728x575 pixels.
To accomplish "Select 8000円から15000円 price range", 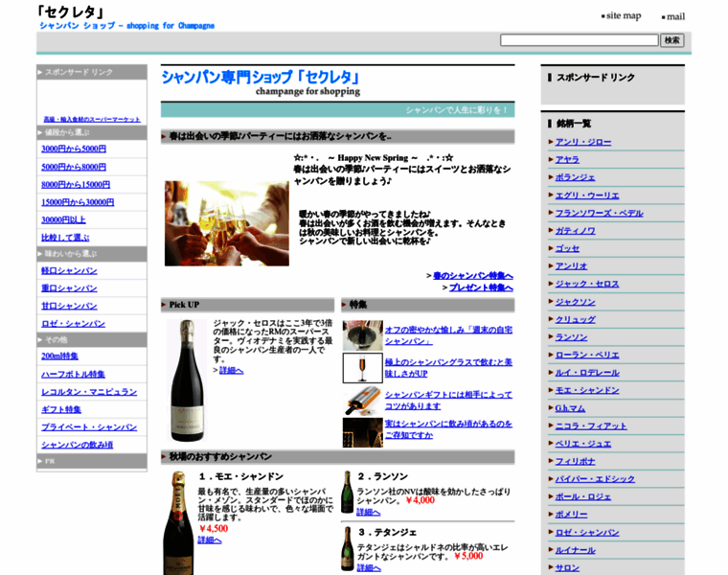I will [76, 184].
